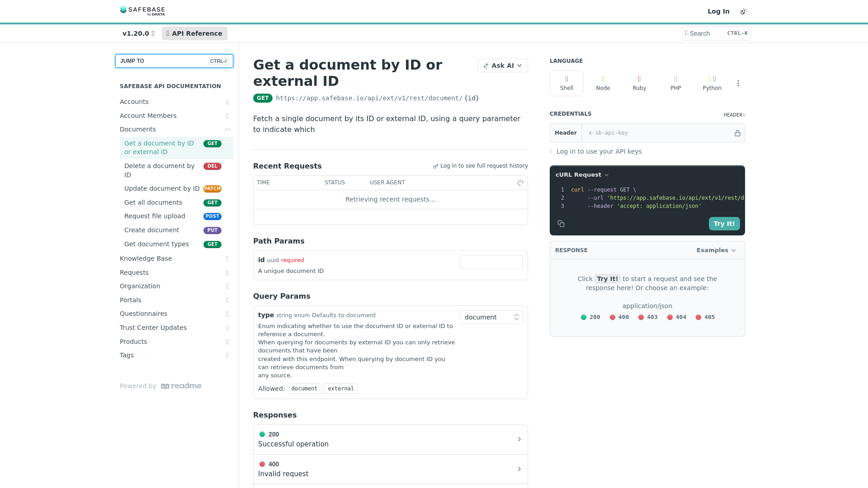Click the allowed value 'document' tag
Image resolution: width=868 pixels, height=488 pixels.
click(304, 389)
